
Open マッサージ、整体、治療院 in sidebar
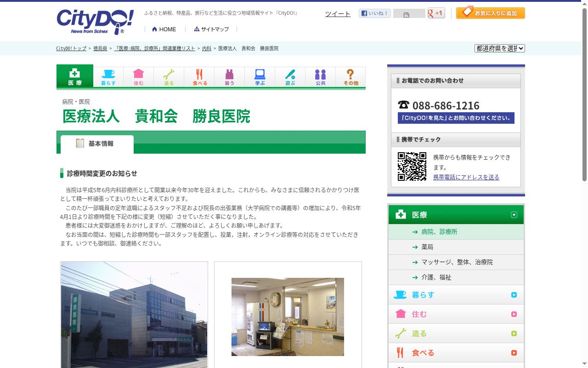tap(456, 262)
